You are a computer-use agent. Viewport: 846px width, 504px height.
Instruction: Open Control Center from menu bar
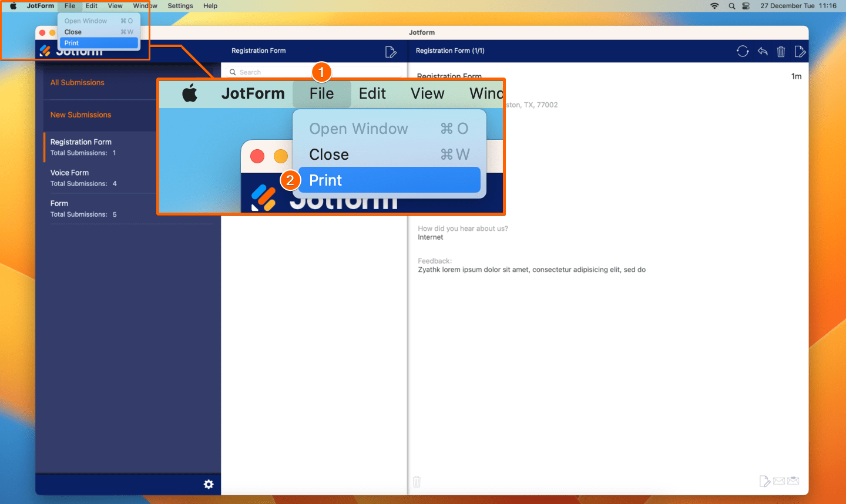point(746,6)
